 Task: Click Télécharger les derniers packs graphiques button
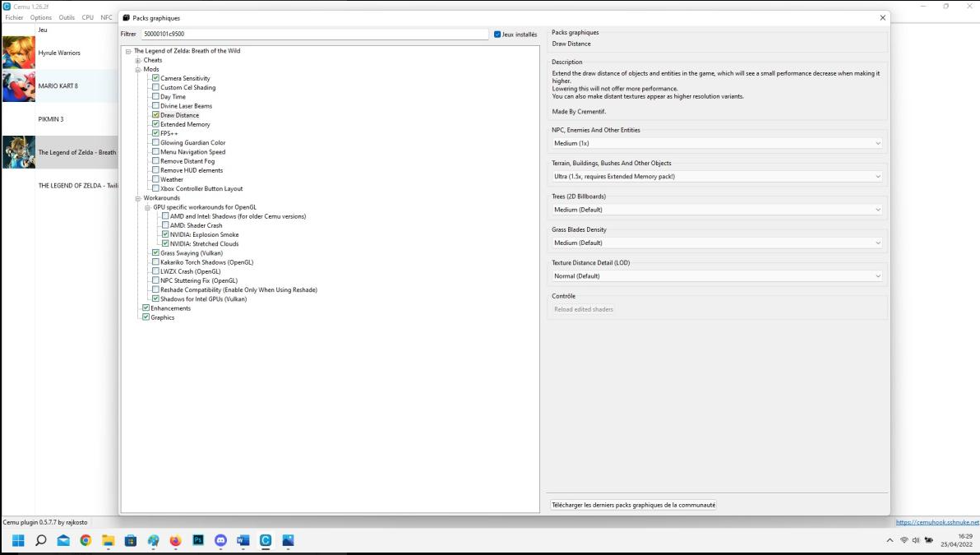(633, 505)
